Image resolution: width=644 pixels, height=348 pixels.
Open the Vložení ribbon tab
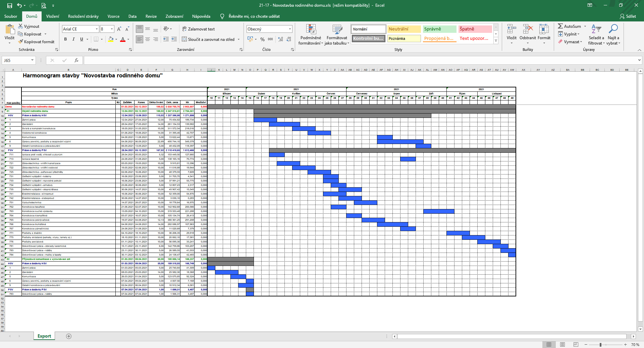click(53, 16)
